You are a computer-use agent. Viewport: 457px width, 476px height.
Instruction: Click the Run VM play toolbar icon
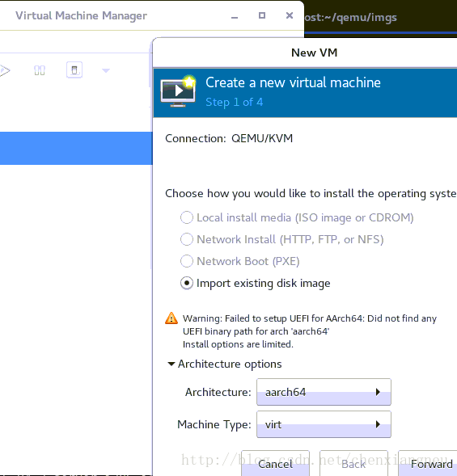(x=5, y=70)
